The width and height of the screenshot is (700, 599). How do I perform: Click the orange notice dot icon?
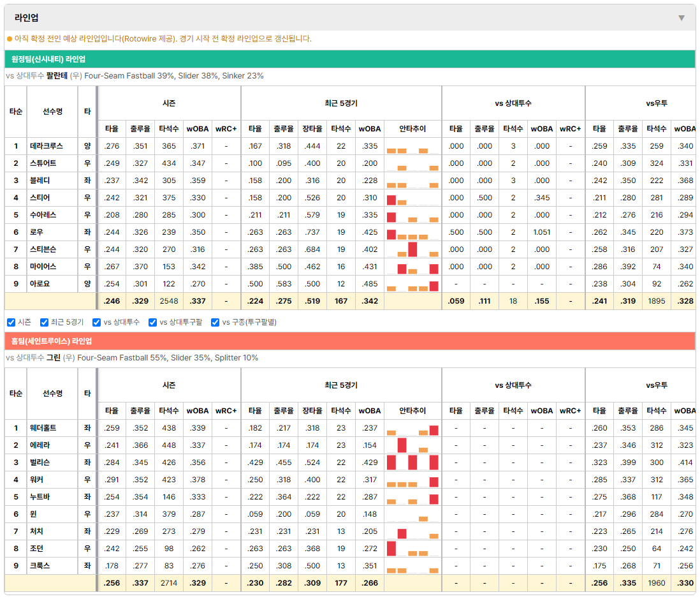point(10,39)
